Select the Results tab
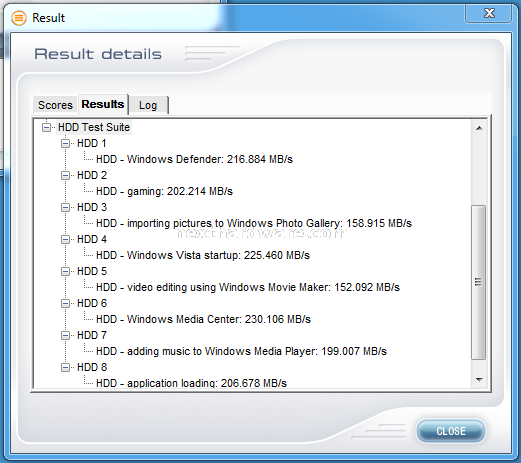This screenshot has width=521, height=463. [103, 104]
